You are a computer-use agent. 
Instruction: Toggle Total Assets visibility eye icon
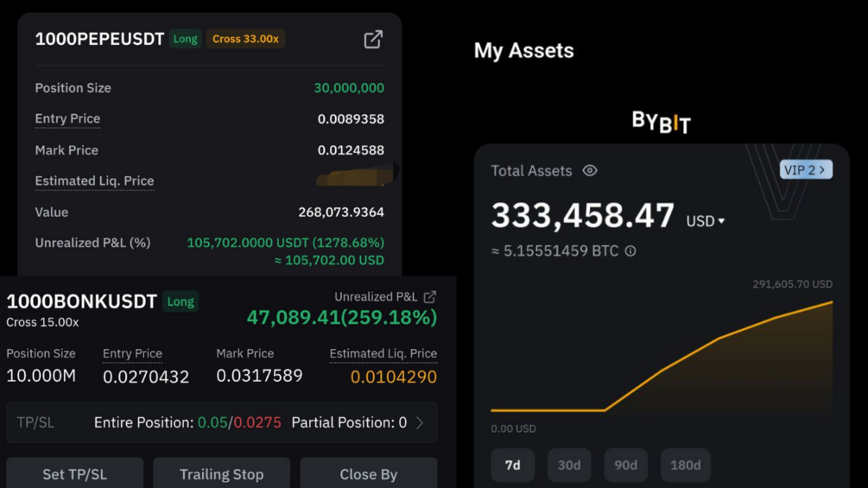click(590, 170)
